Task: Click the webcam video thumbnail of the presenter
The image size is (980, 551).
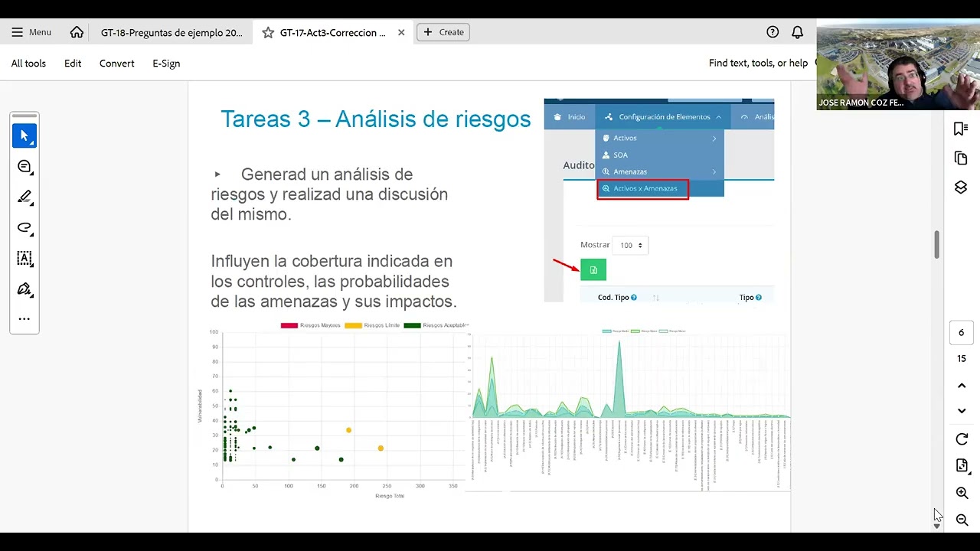Action: pos(898,64)
